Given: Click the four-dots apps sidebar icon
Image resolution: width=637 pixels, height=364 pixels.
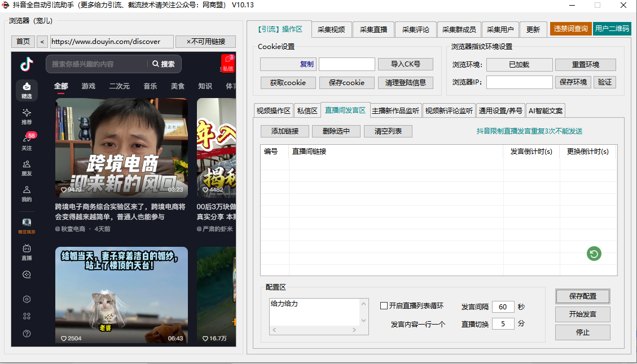Looking at the screenshot, I should [27, 316].
